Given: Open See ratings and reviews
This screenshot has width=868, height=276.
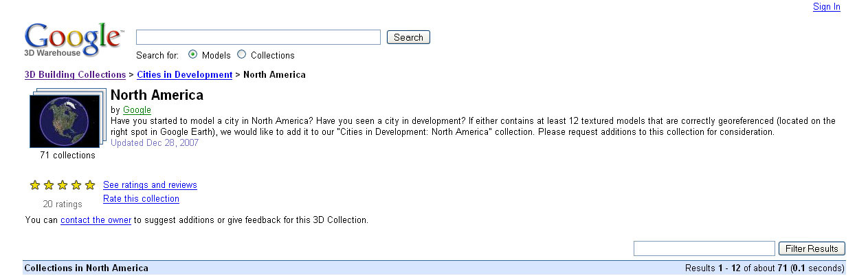Looking at the screenshot, I should click(150, 185).
